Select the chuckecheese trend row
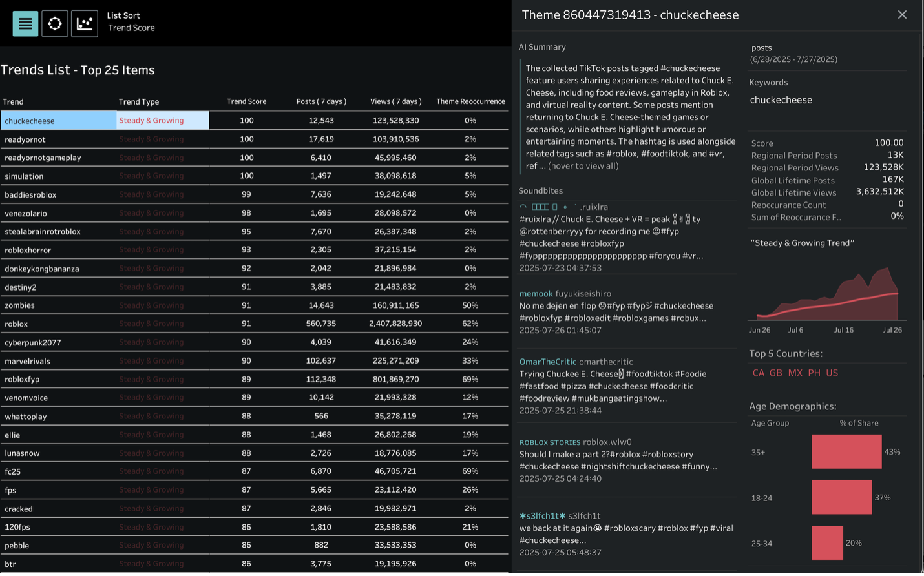The width and height of the screenshot is (924, 576). 254,121
